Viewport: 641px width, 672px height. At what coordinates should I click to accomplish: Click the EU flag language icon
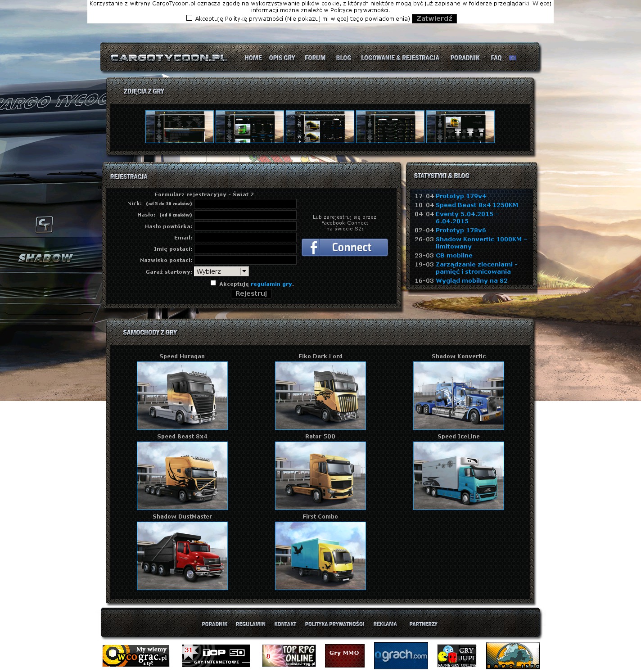pos(512,58)
